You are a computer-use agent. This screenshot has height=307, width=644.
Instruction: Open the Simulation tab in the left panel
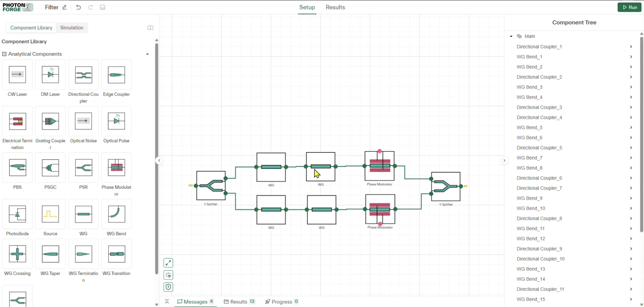[x=72, y=28]
